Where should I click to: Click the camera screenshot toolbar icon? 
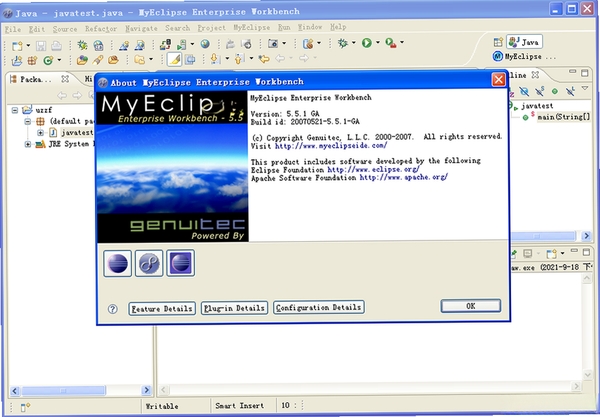[273, 44]
